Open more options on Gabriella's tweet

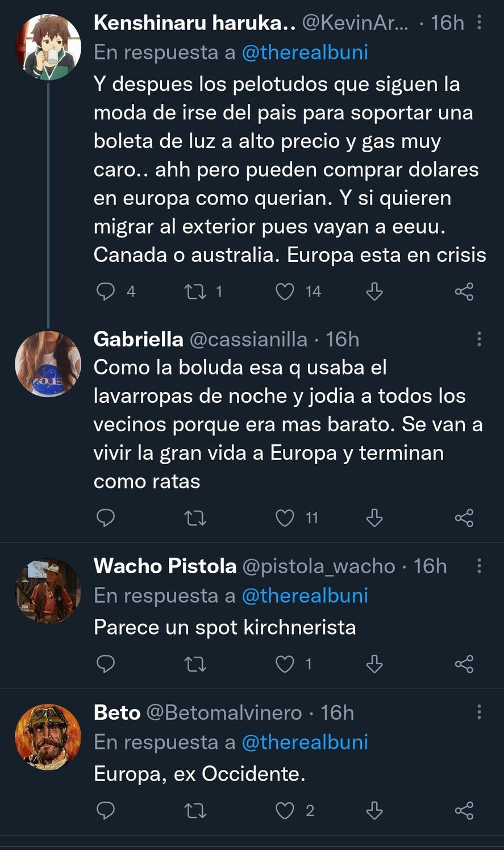pyautogui.click(x=480, y=339)
